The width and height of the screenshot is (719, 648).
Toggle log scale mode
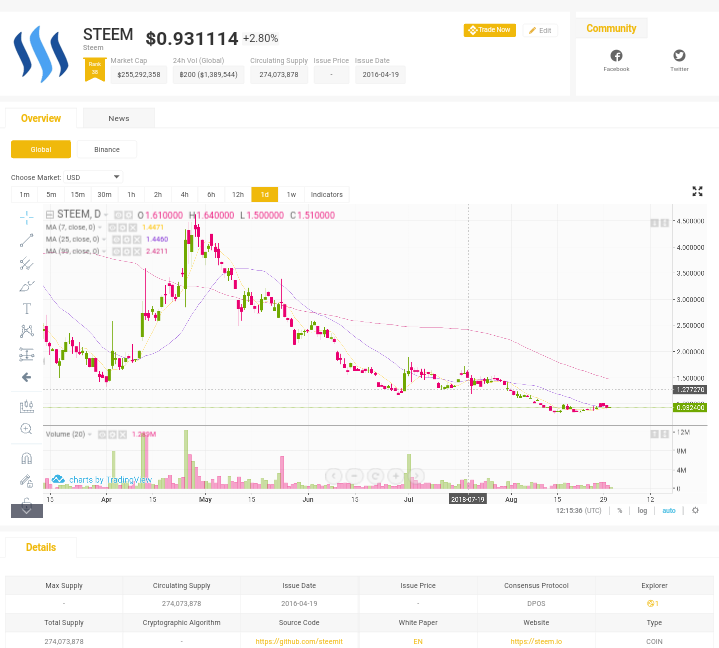click(x=642, y=510)
